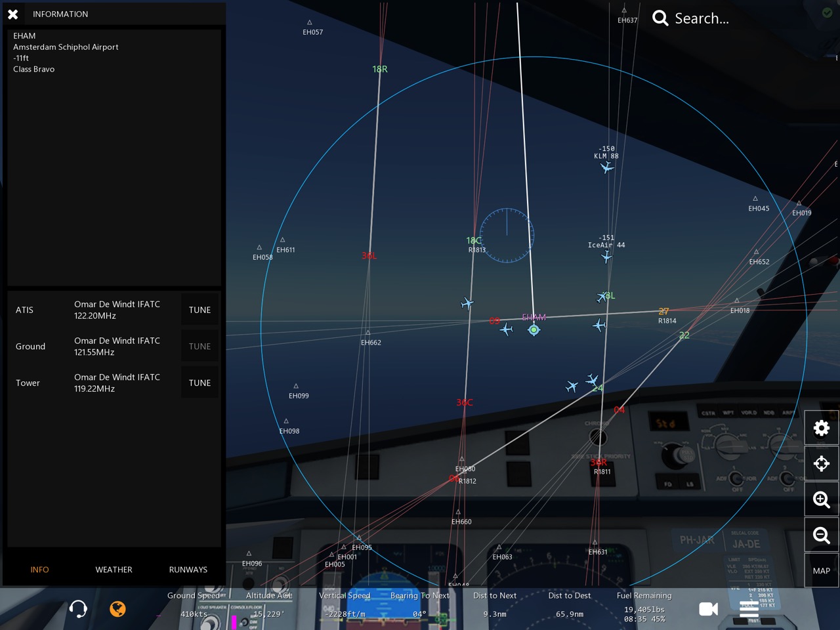Select waypoint EH662 triangle
The height and width of the screenshot is (630, 840).
tap(367, 333)
